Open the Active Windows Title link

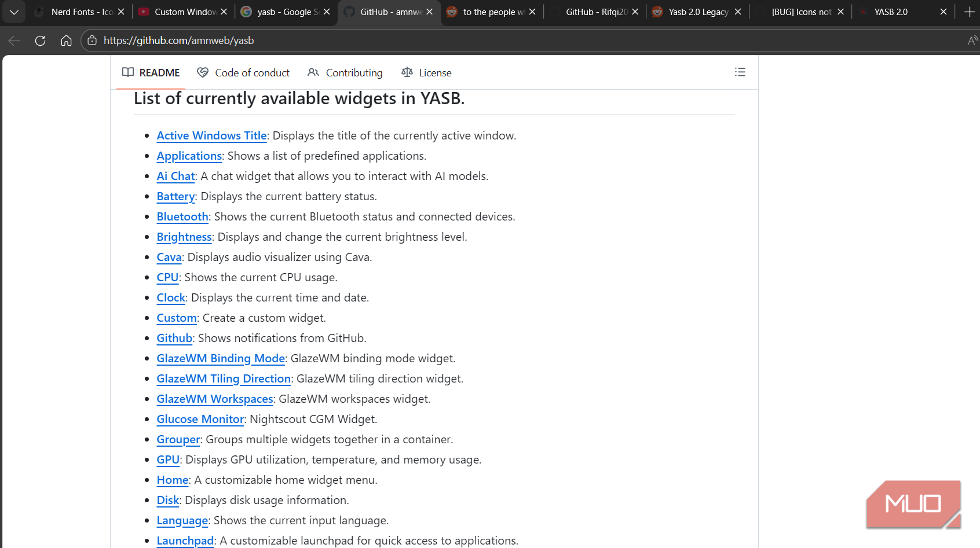[211, 135]
